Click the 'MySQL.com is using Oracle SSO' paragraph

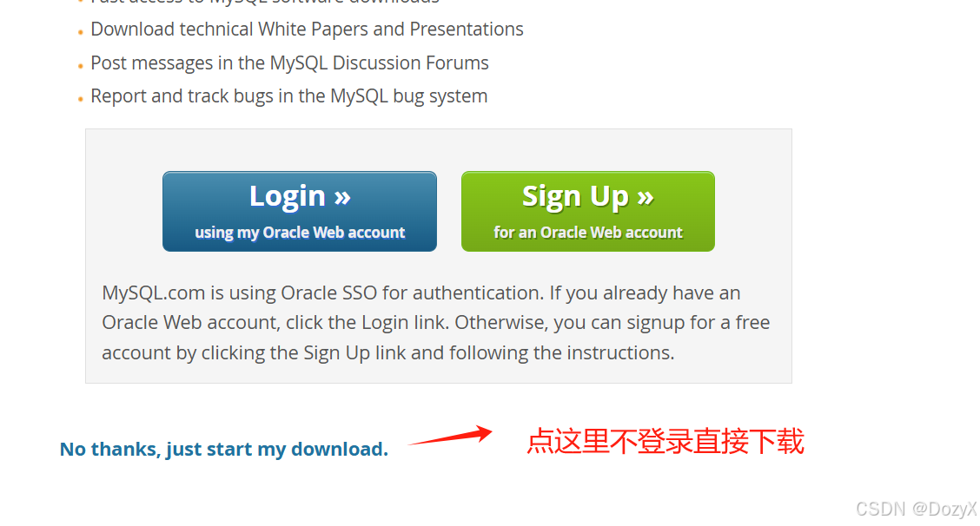pyautogui.click(x=435, y=322)
